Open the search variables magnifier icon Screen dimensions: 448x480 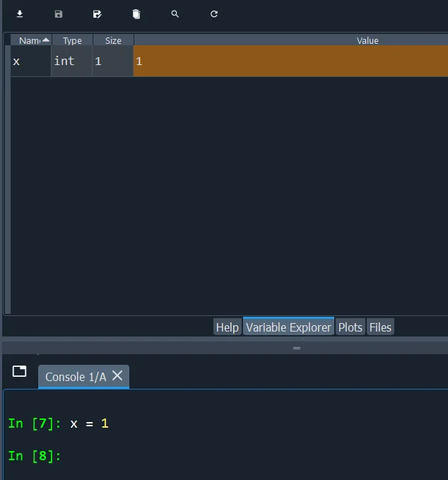pos(175,14)
